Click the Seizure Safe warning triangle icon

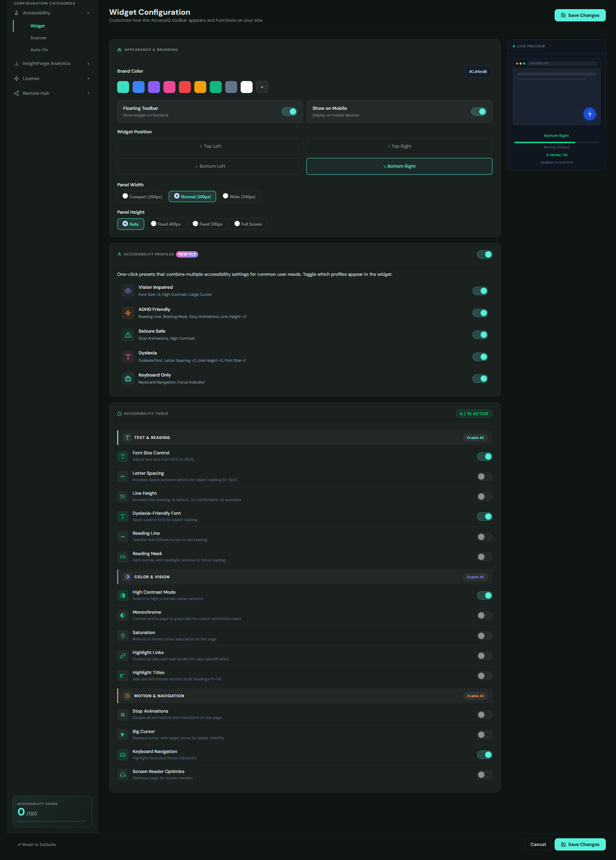click(128, 335)
